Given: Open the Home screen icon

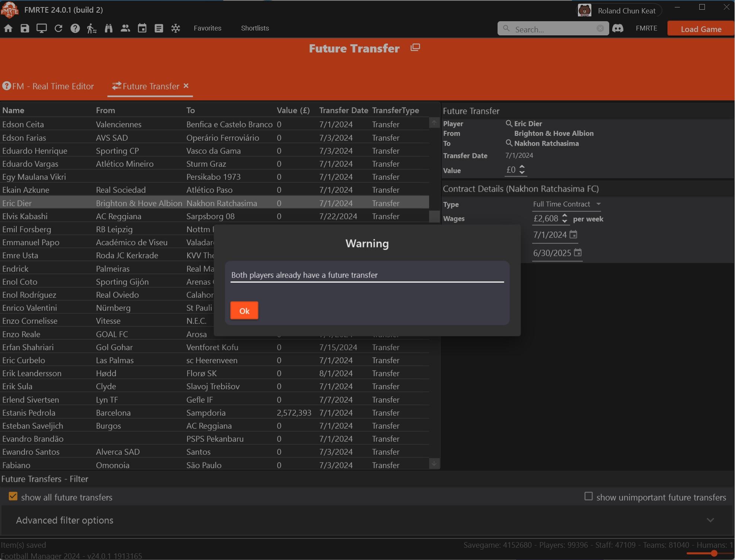Looking at the screenshot, I should click(x=7, y=28).
